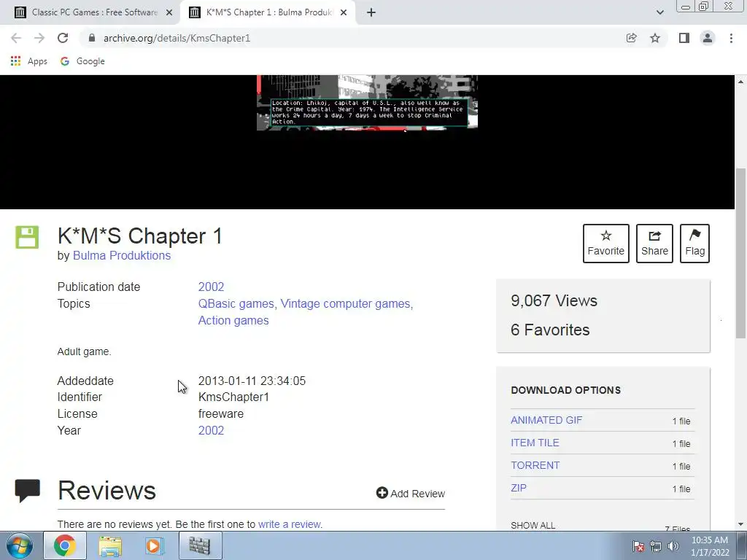
Task: Click Add Review
Action: 410,494
